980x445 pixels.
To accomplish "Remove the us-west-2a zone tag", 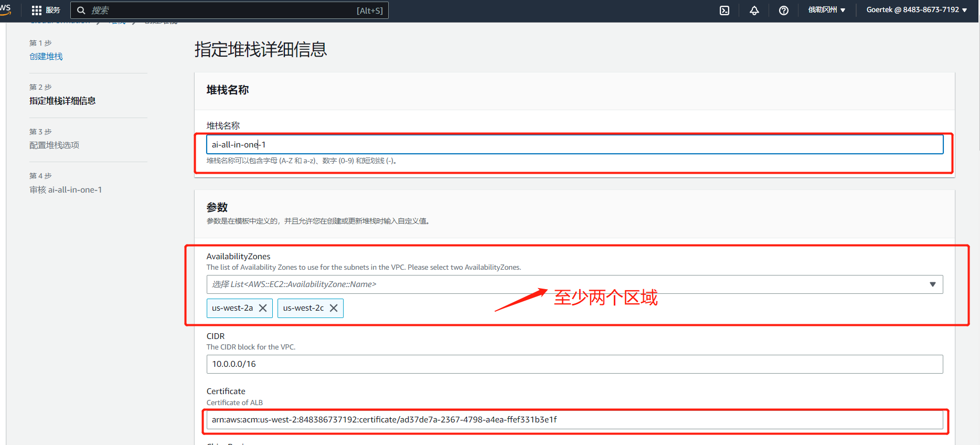I will click(x=263, y=308).
